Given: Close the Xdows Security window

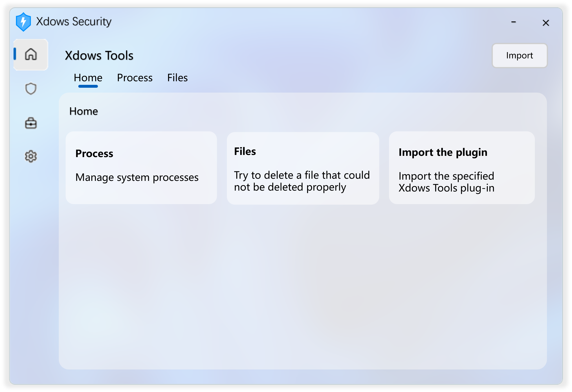Looking at the screenshot, I should click(546, 23).
